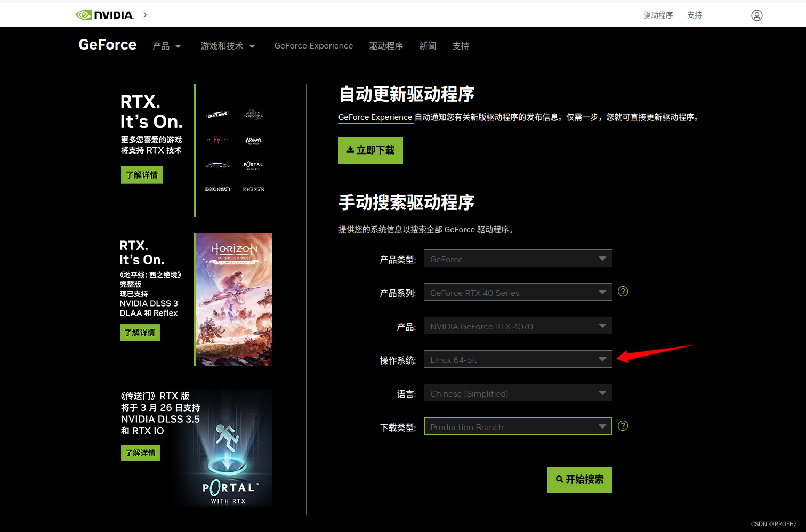This screenshot has height=532, width=806.
Task: Open the 产品类型 GeForce dropdown
Action: pyautogui.click(x=518, y=259)
